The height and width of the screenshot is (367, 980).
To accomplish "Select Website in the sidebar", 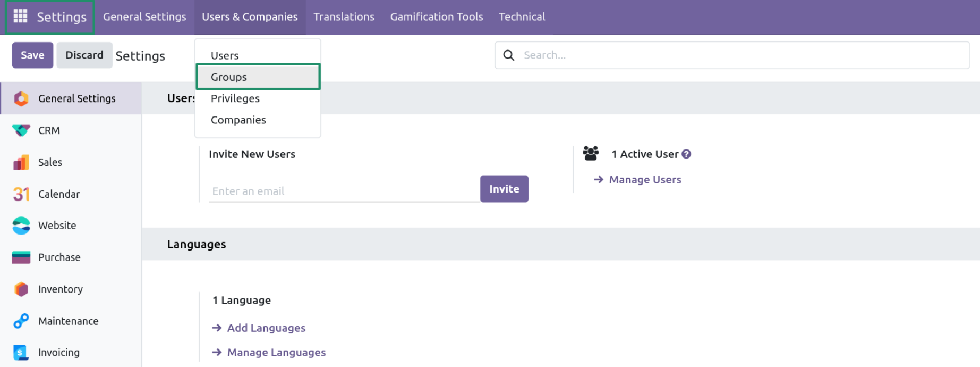I will point(71,226).
